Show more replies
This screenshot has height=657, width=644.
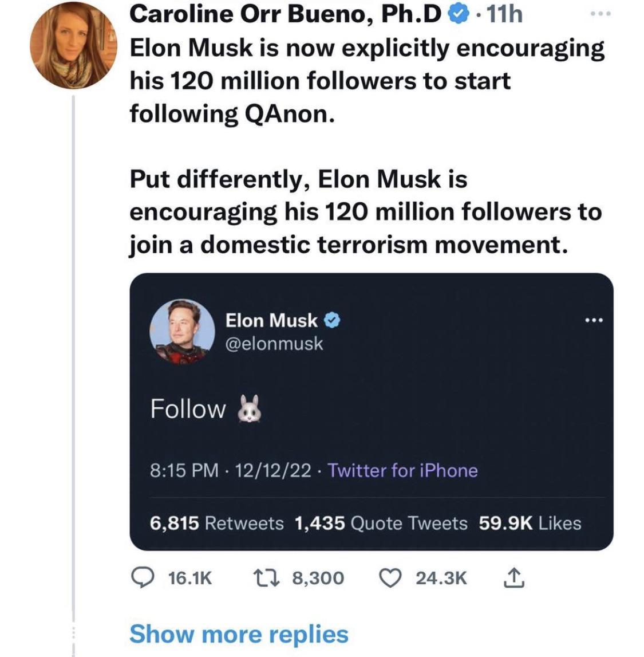pyautogui.click(x=239, y=634)
